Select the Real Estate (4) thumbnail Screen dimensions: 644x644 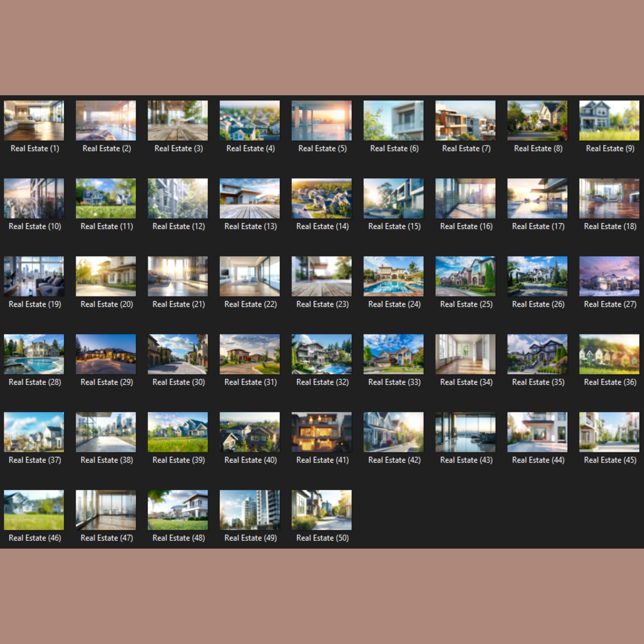coord(250,120)
